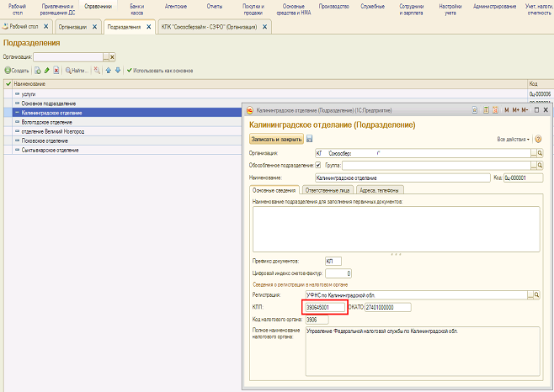Click the red mark-for-deletion icon in the list toolbar
This screenshot has height=392, width=554.
tap(56, 70)
